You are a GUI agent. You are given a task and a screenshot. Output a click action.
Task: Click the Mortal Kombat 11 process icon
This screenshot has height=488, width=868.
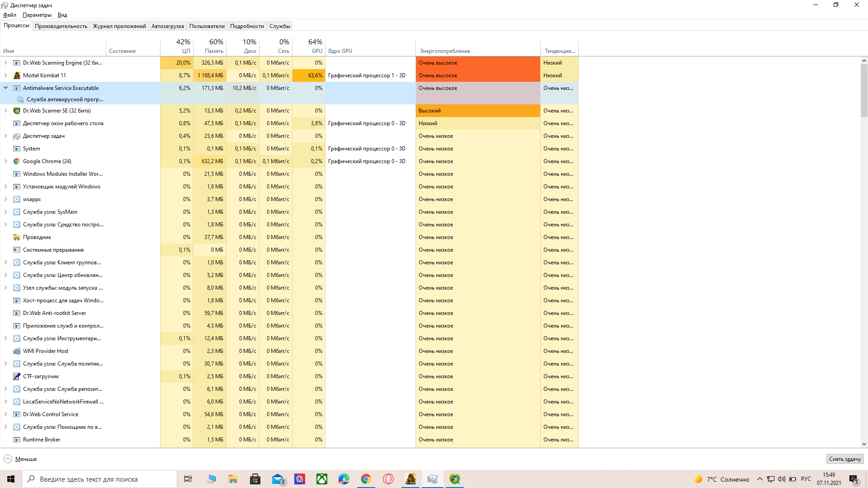tap(17, 75)
